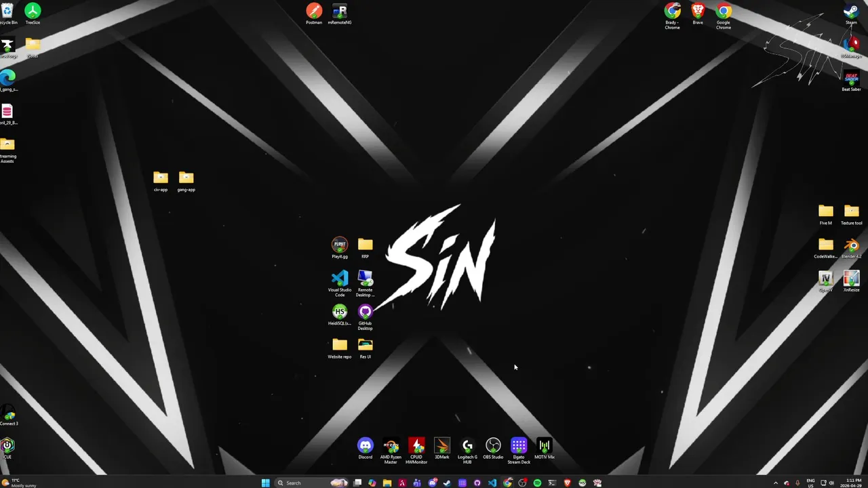Image resolution: width=868 pixels, height=488 pixels.
Task: Open File Explorer from taskbar
Action: 387,483
